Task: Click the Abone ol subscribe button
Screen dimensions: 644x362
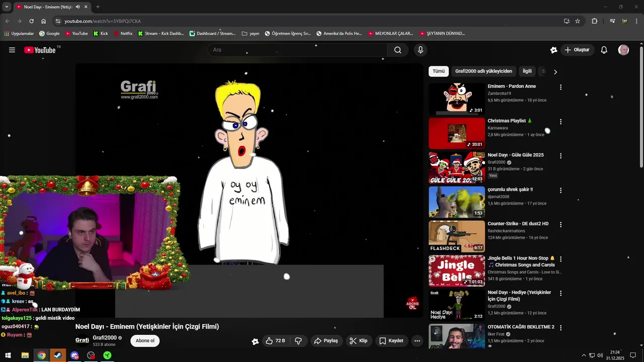Action: tap(145, 341)
